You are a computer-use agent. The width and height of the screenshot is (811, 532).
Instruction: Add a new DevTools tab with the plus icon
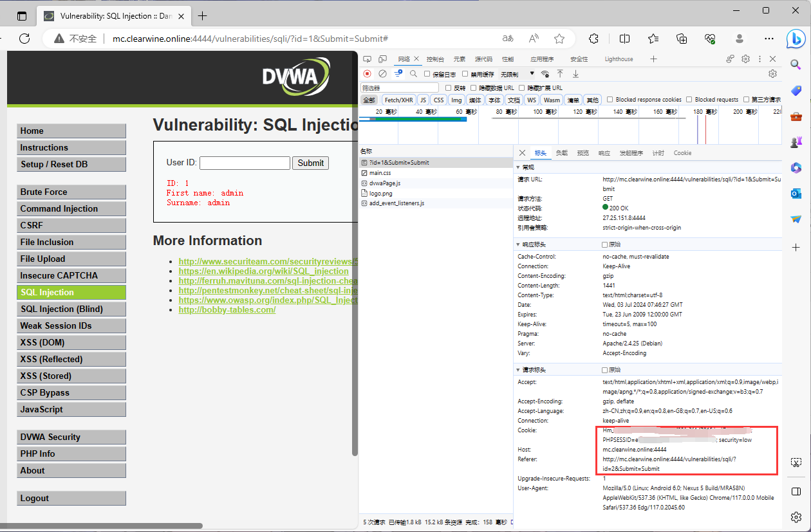tap(653, 59)
